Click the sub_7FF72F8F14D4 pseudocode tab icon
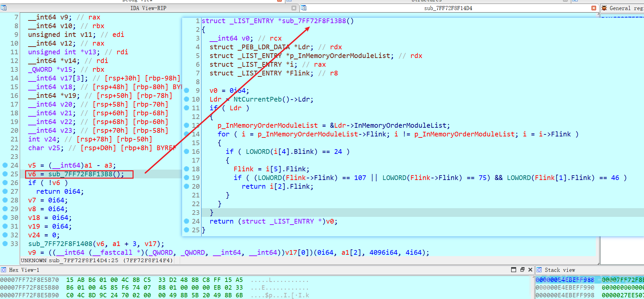The height and width of the screenshot is (299, 644). pyautogui.click(x=304, y=8)
